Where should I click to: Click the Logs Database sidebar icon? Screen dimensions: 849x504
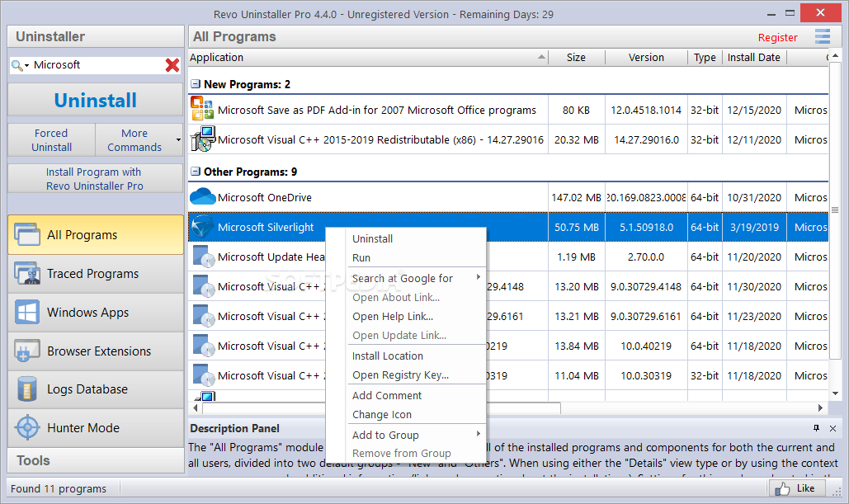[27, 389]
